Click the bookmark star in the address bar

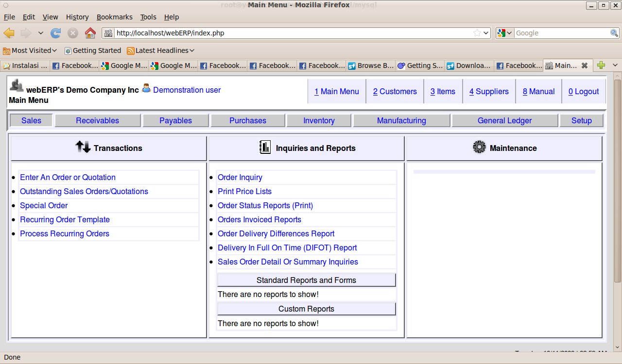tap(477, 33)
